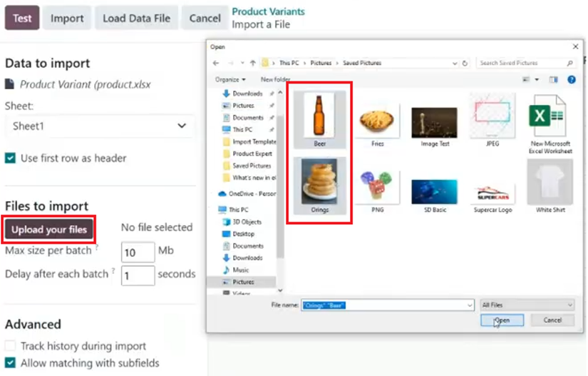
Task: Uncheck Allow matching with subfields
Action: [11, 363]
